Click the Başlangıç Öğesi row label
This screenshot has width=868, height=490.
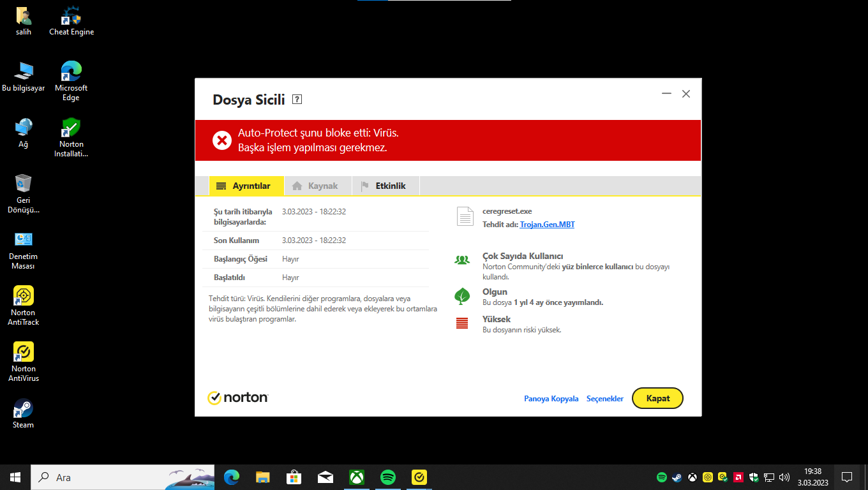(x=241, y=259)
